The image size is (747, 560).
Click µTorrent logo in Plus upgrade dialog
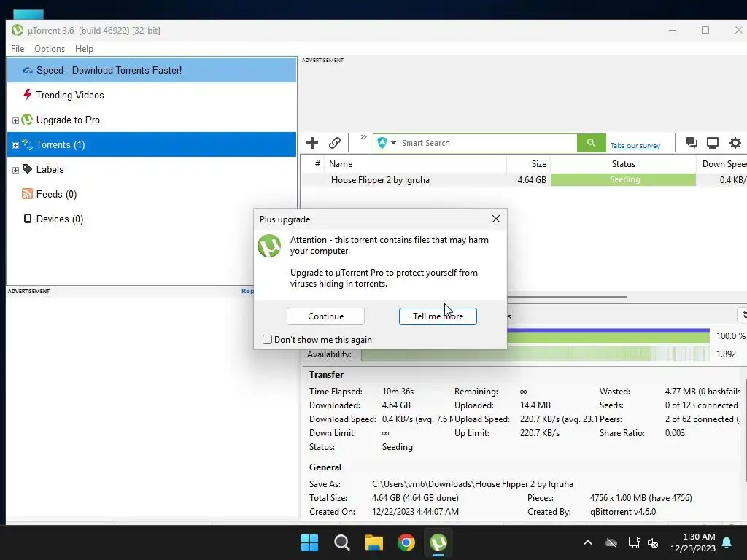click(269, 246)
